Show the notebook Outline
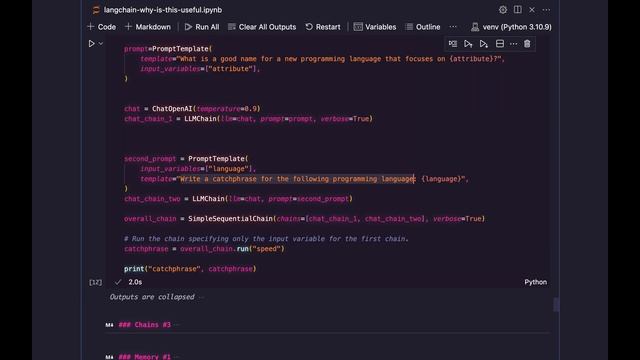 coord(422,27)
